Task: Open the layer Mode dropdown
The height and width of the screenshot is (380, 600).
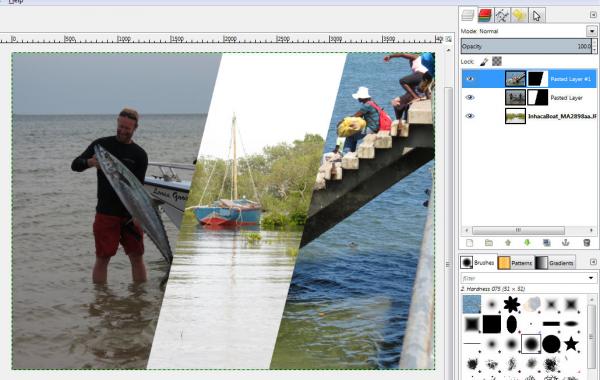Action: pyautogui.click(x=592, y=31)
